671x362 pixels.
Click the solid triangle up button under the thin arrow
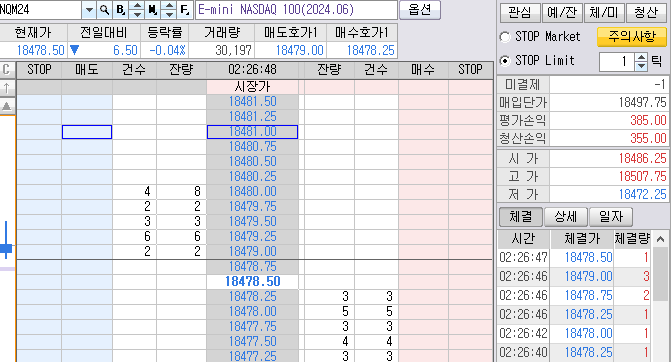(x=6, y=106)
